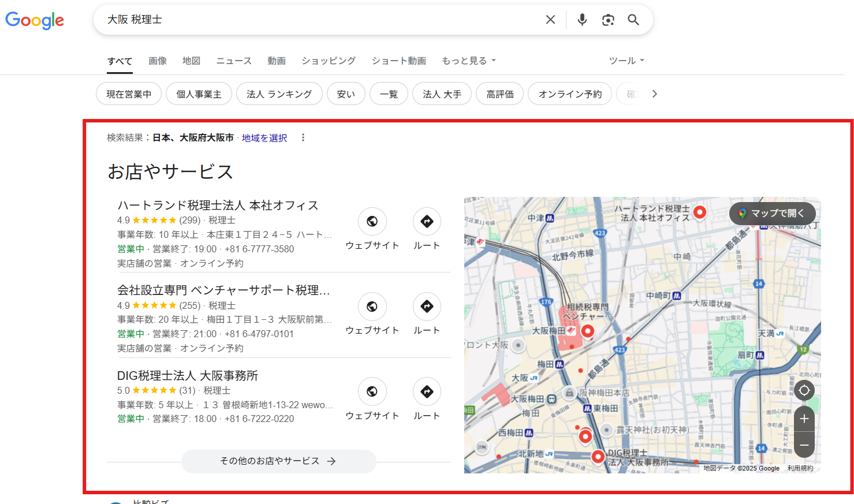Click the magnifier search icon
The image size is (854, 504).
click(633, 20)
